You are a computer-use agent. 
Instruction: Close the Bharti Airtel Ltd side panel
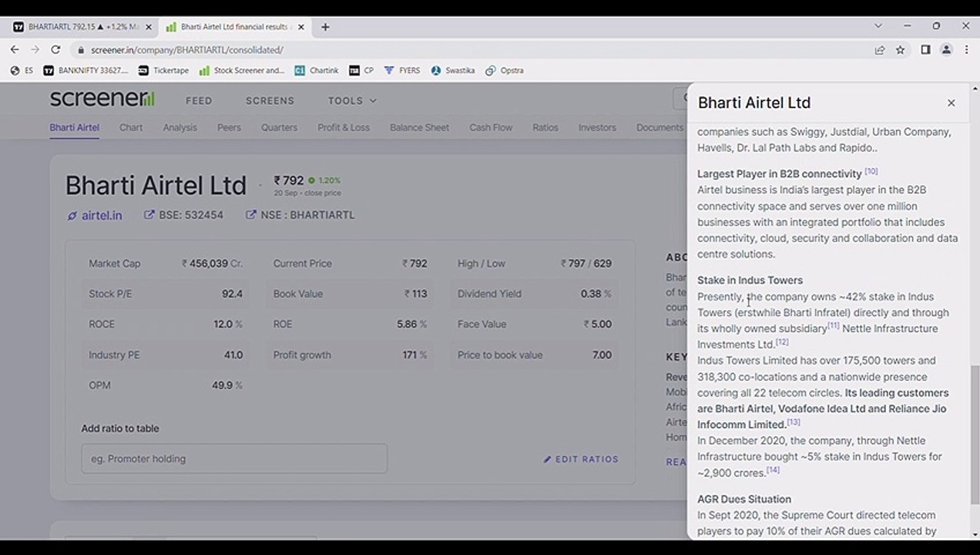pos(951,103)
